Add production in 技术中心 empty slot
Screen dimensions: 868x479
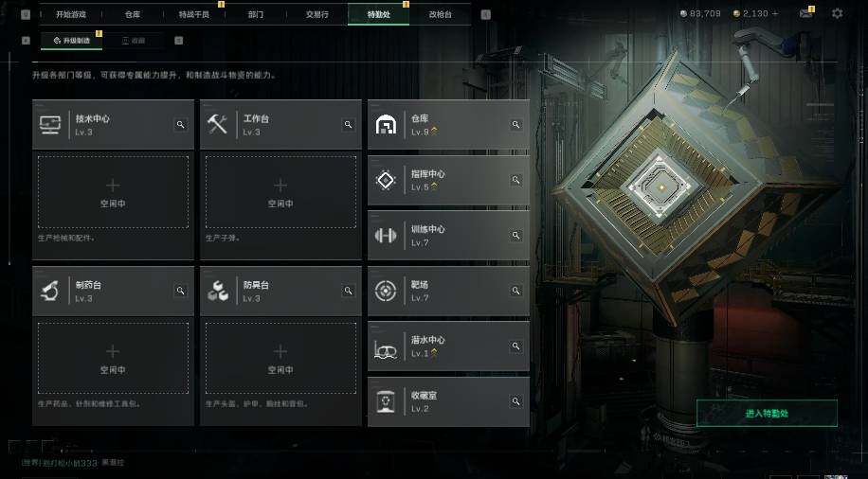pos(113,192)
